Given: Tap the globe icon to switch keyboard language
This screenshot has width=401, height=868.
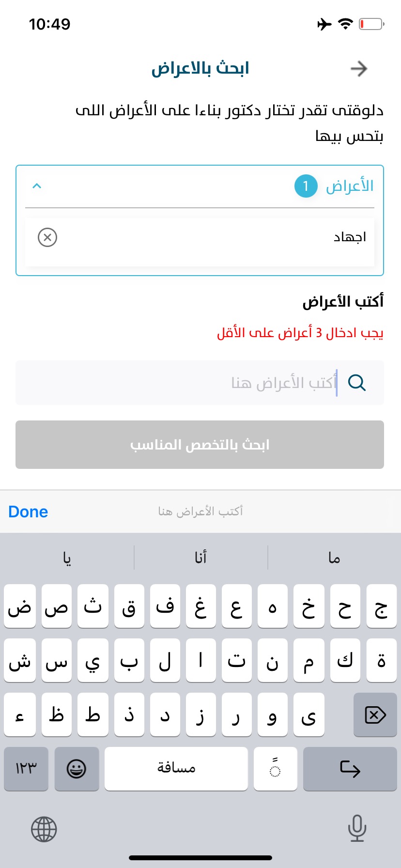Looking at the screenshot, I should [44, 829].
